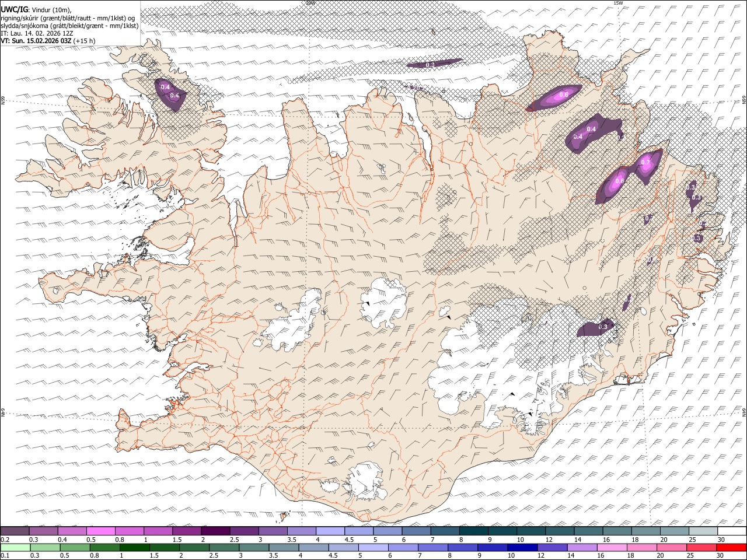The width and height of the screenshot is (747, 560).
Task: Click the 'IT: Lau. 14. 02. 2026 12Z' line
Action: (x=37, y=33)
